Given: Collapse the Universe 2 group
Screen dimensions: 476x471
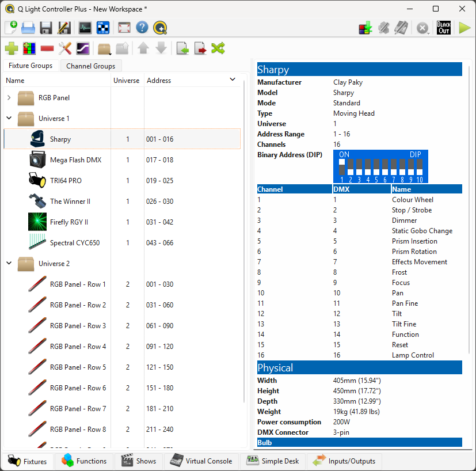Looking at the screenshot, I should pyautogui.click(x=9, y=264).
